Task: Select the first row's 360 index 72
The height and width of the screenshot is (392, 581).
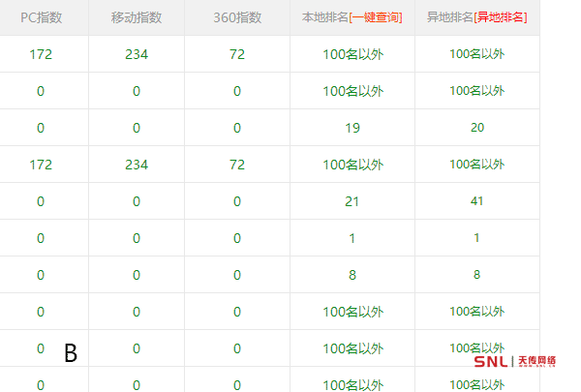Action: [237, 54]
